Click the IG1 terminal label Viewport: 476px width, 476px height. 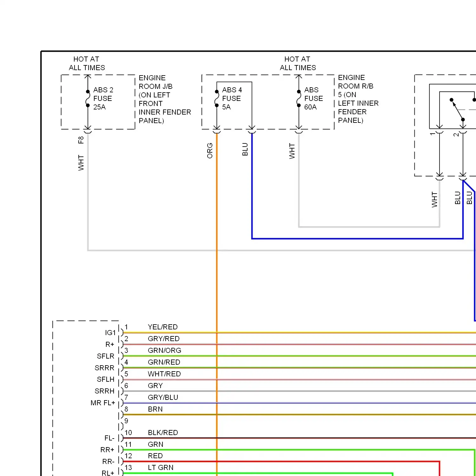110,333
